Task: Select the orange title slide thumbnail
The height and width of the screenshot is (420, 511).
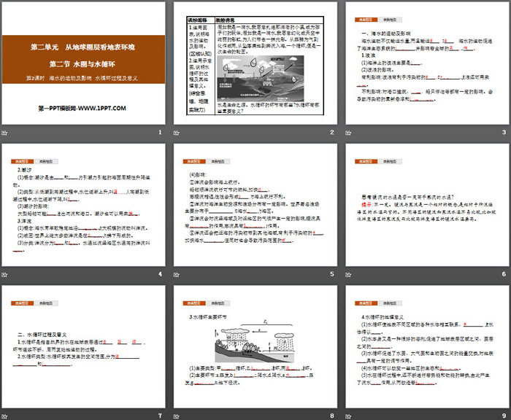Action: (83, 63)
